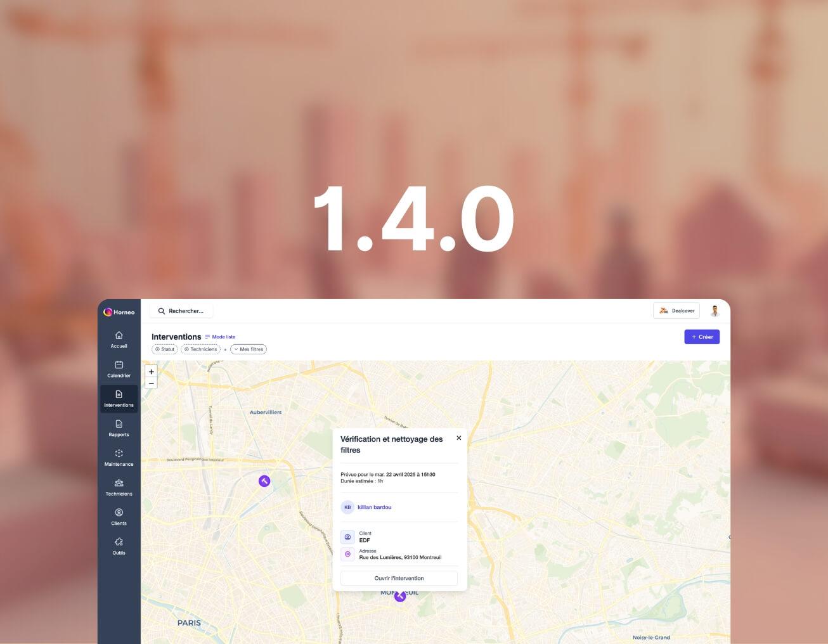
Task: Switch to Mode liste view
Action: (x=221, y=337)
